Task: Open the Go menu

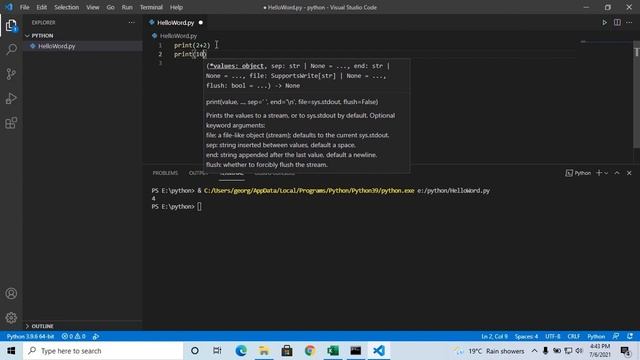Action: (x=110, y=7)
